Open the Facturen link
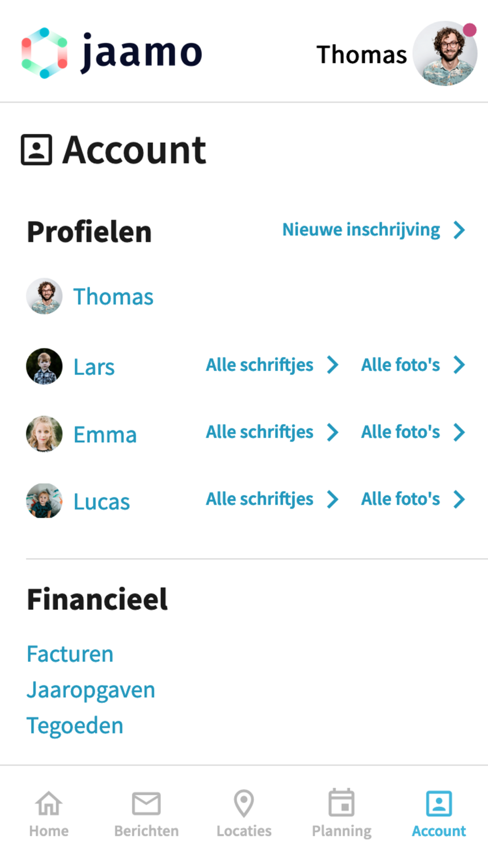Screen dimensions: 488x868 [70, 654]
